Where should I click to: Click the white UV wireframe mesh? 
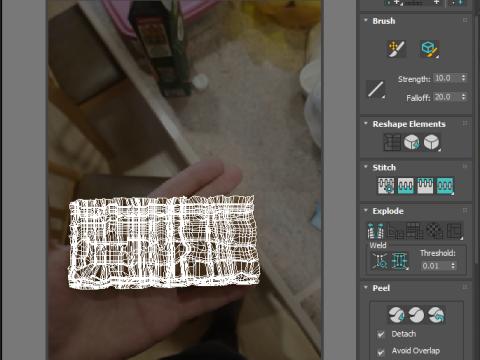[163, 242]
